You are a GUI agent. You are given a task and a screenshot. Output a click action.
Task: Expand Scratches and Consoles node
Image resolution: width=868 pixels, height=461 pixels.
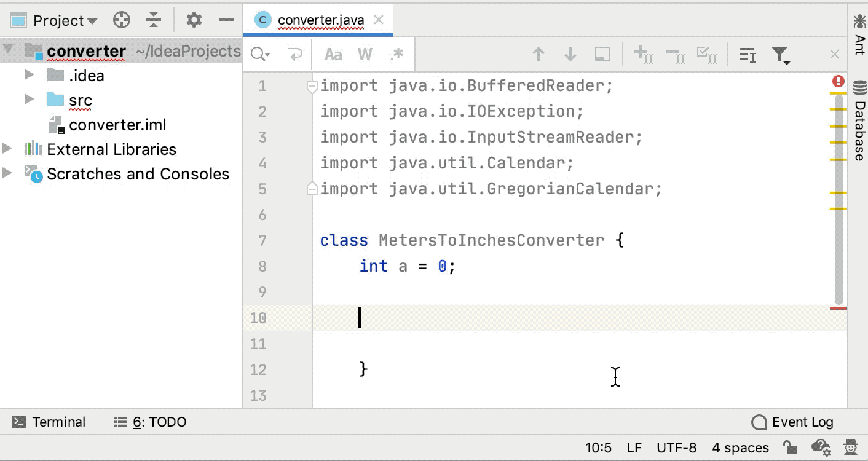9,174
